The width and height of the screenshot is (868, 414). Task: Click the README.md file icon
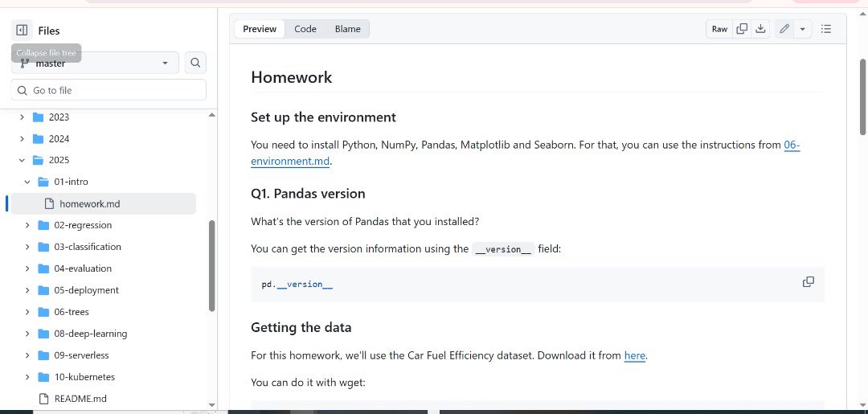point(43,399)
